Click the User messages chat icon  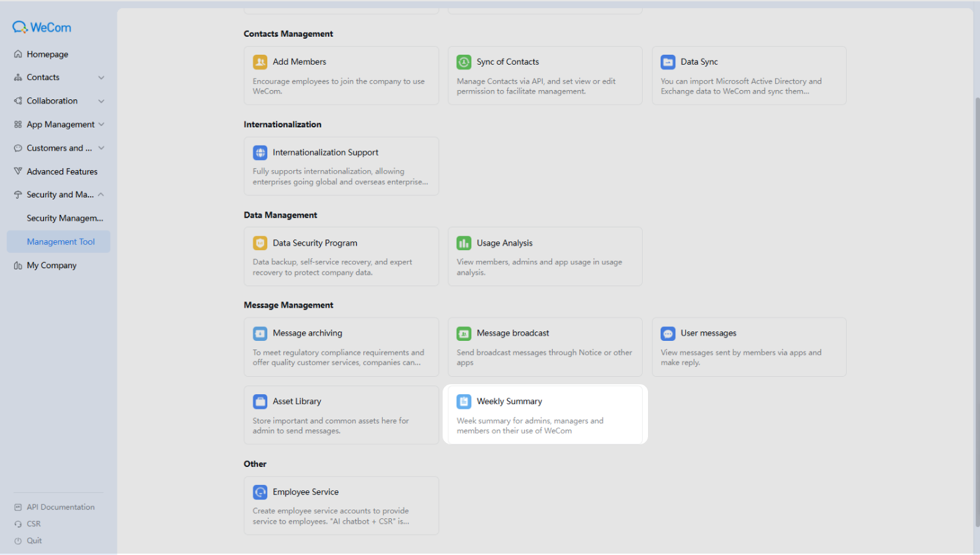[x=668, y=334]
